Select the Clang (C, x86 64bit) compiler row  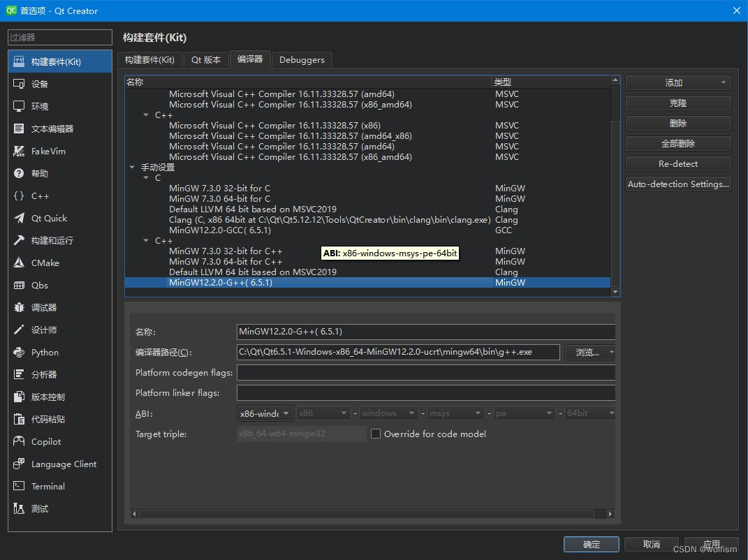(367, 219)
